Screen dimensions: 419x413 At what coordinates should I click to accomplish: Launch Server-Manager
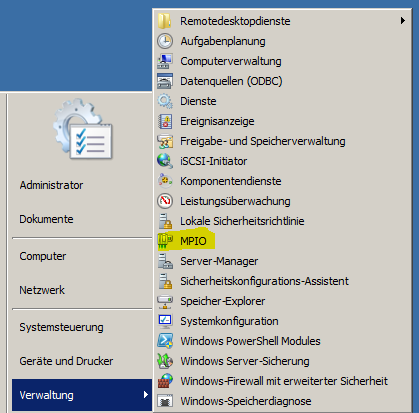click(x=282, y=261)
